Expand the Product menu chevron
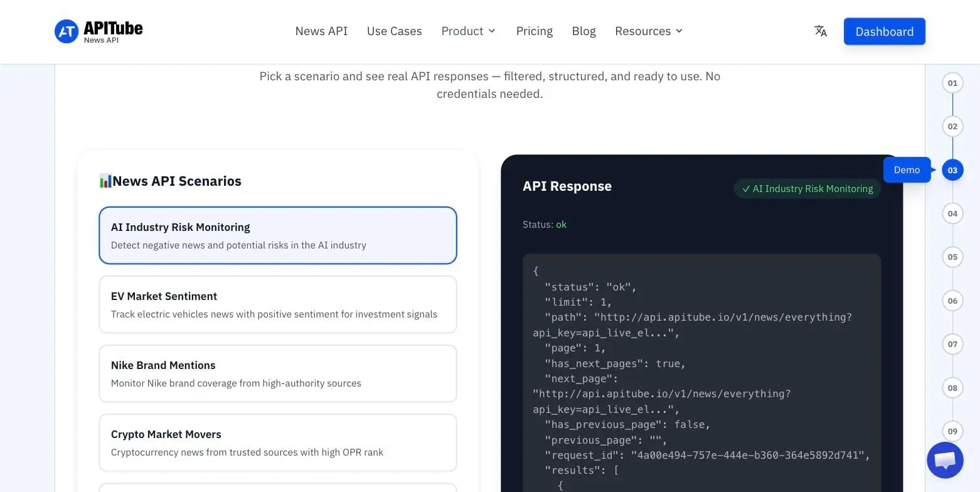 coord(492,31)
